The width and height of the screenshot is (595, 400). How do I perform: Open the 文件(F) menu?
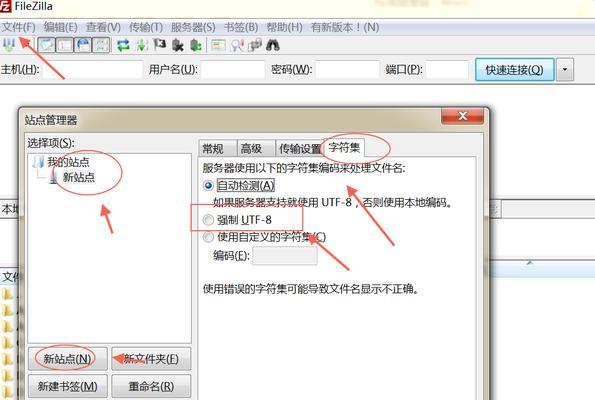coord(18,27)
